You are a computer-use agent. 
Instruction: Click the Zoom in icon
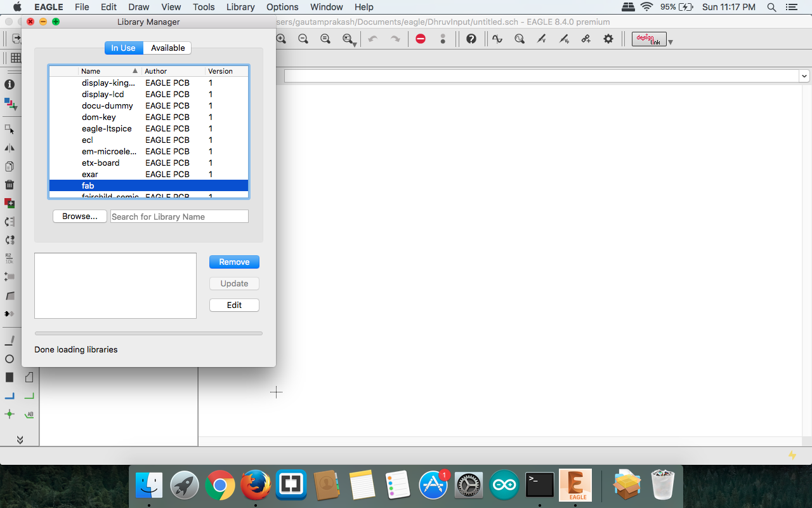tap(281, 39)
